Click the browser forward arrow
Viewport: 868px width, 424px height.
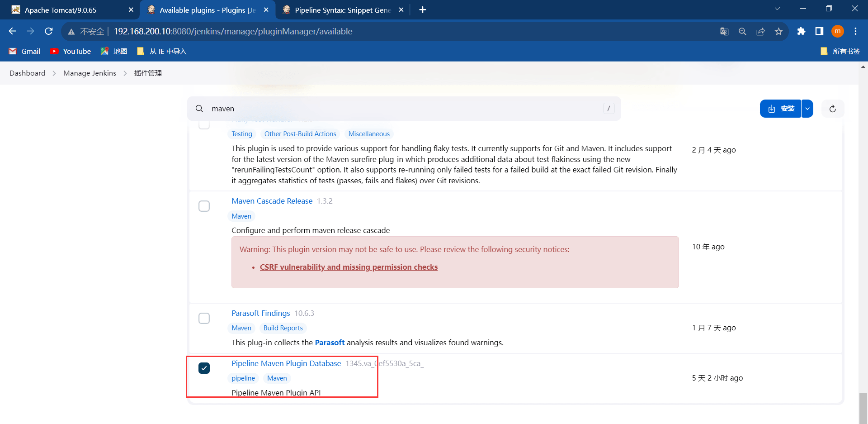30,31
